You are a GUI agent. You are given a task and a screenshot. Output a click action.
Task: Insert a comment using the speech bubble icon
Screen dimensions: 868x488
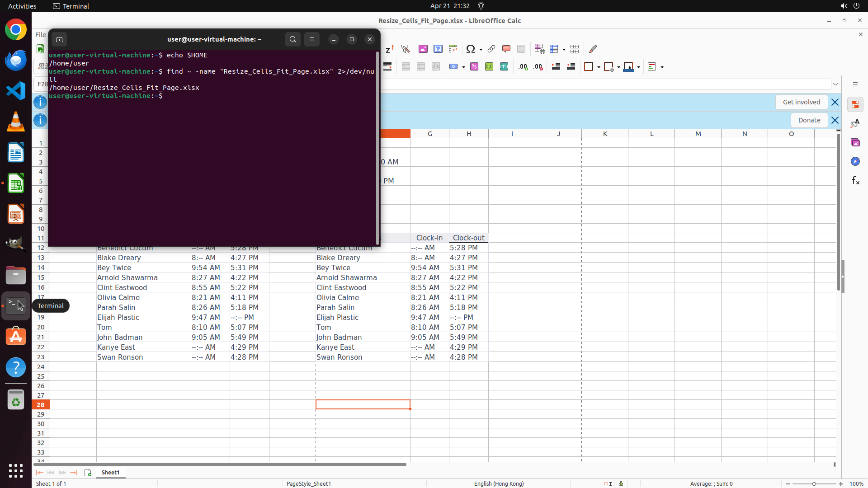point(506,49)
